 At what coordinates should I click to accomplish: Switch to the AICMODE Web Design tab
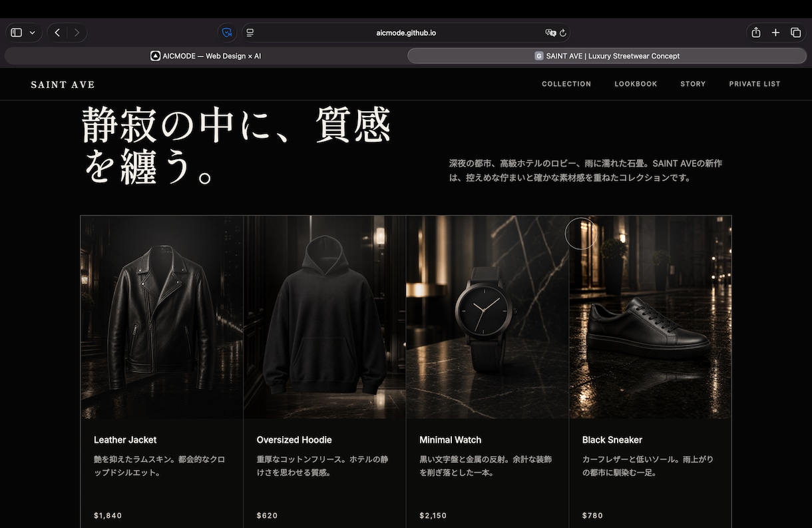205,56
